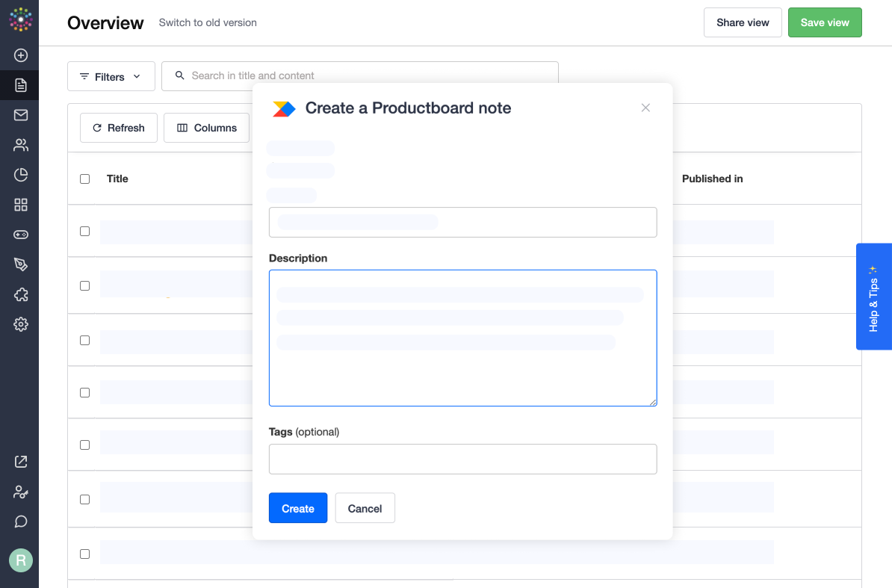Open the envelope mail icon in sidebar

point(20,115)
